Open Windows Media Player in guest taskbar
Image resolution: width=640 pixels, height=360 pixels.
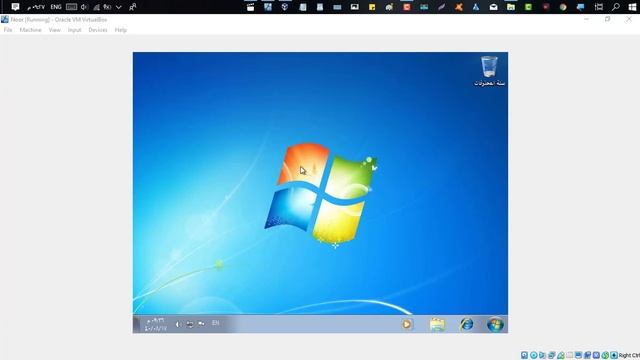coord(407,324)
